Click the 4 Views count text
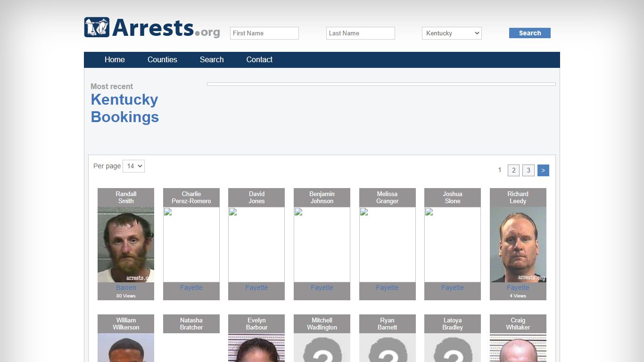The image size is (644, 362). pos(518,296)
